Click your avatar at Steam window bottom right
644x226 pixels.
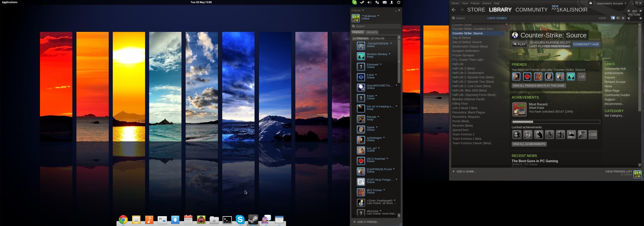click(637, 174)
